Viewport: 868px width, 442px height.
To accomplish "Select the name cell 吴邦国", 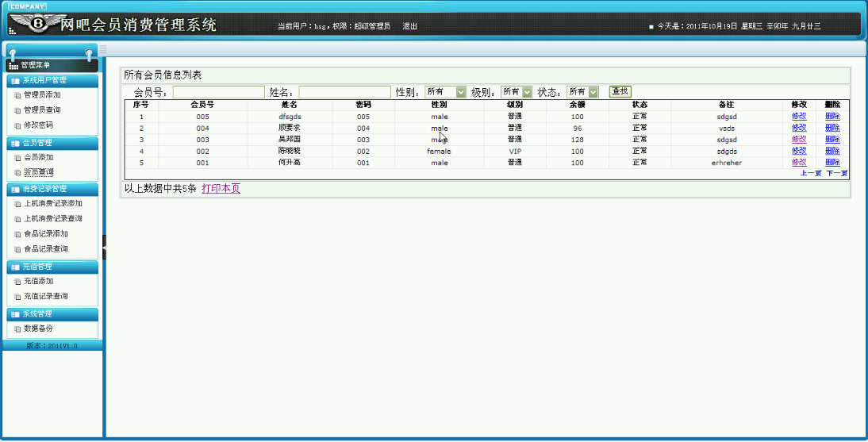I will pyautogui.click(x=290, y=140).
